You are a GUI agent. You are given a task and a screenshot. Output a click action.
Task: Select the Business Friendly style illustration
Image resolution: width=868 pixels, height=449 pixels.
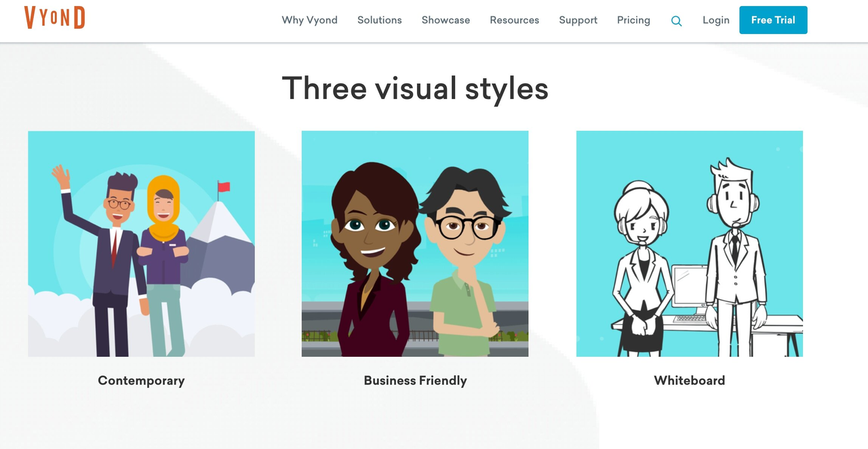click(415, 243)
